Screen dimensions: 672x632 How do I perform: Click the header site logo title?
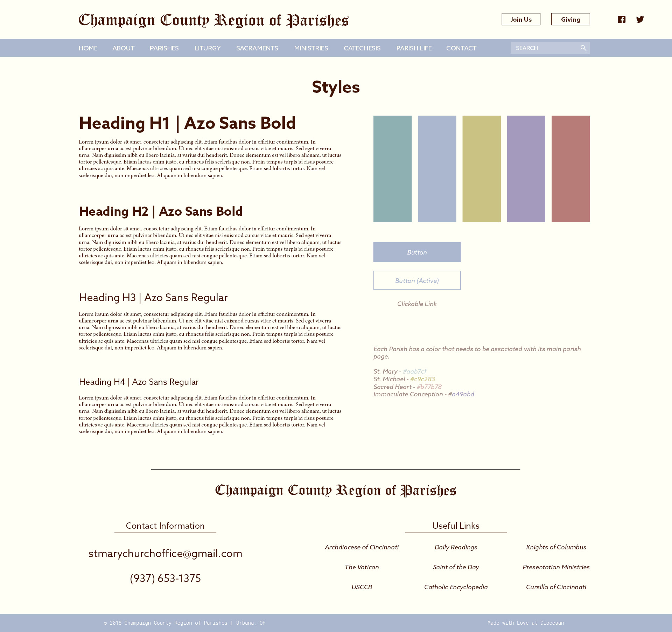[x=213, y=20]
